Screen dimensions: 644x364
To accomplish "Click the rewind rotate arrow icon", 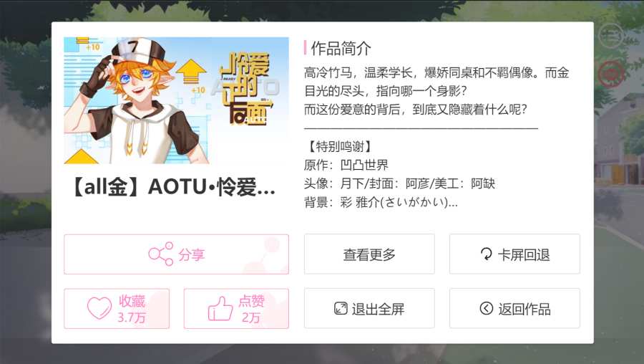I will [x=487, y=254].
